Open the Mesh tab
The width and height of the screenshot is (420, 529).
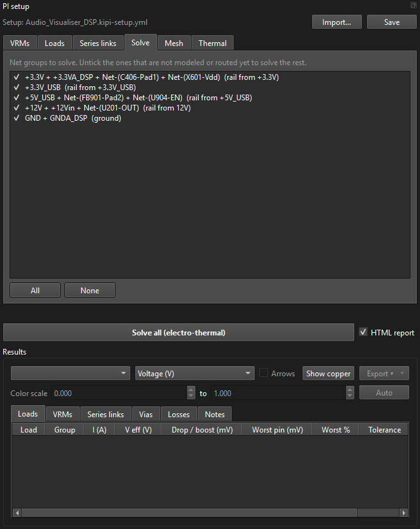pyautogui.click(x=174, y=43)
